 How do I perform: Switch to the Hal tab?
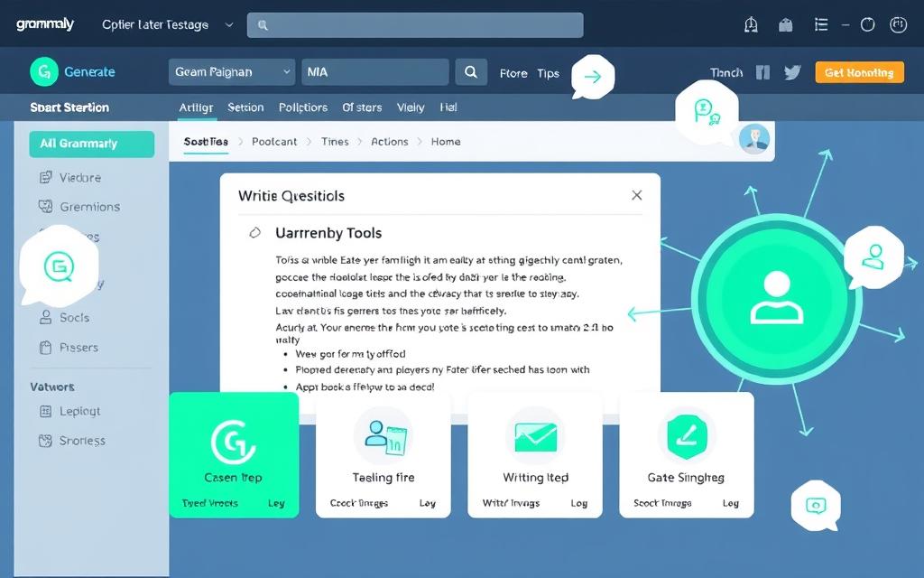[x=448, y=107]
